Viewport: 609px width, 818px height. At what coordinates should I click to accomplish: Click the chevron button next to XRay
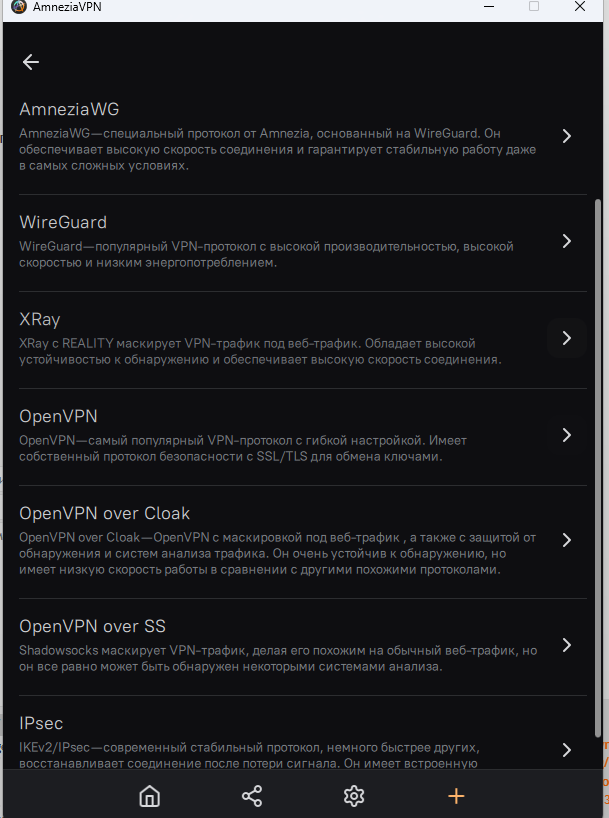[x=567, y=338]
